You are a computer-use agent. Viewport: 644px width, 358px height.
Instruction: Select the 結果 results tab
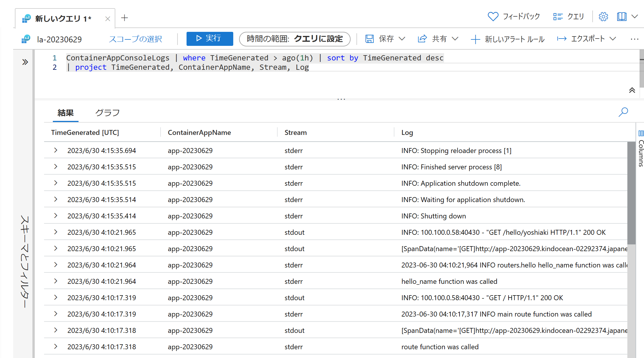[65, 113]
